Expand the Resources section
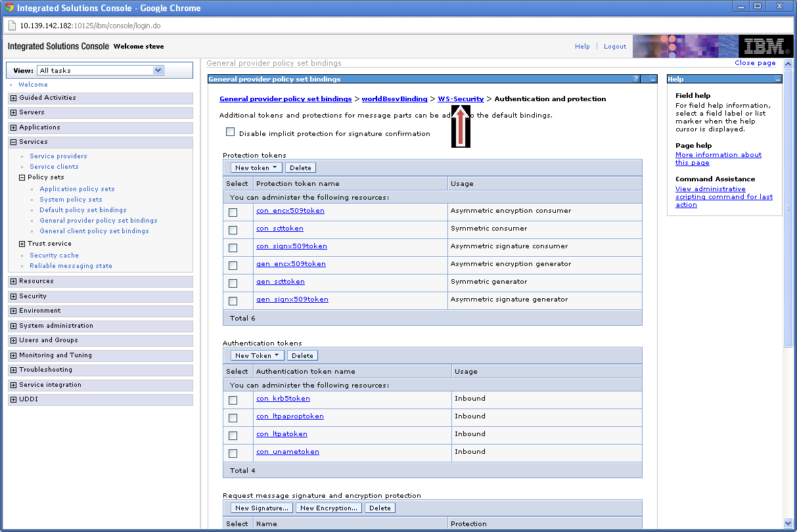 tap(14, 281)
